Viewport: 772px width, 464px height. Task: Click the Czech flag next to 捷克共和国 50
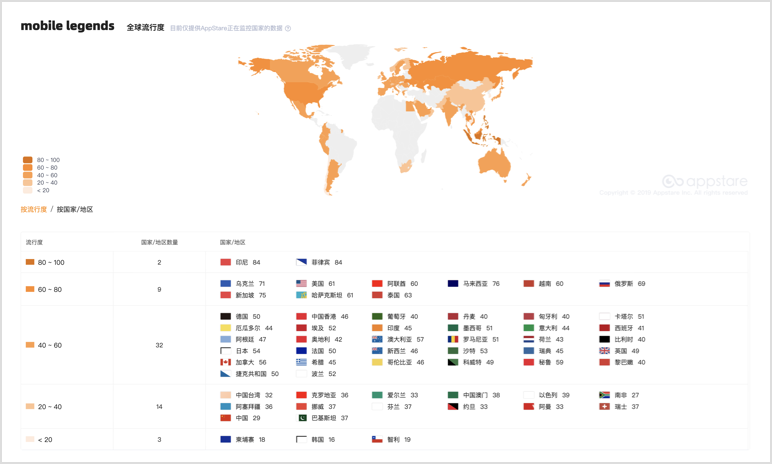(226, 373)
